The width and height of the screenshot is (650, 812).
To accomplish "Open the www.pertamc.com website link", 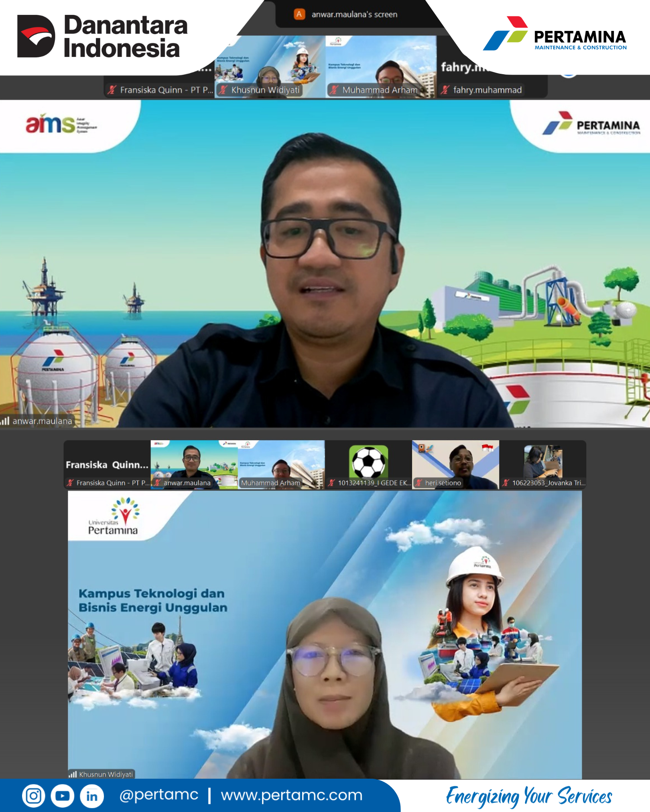I will [x=292, y=795].
